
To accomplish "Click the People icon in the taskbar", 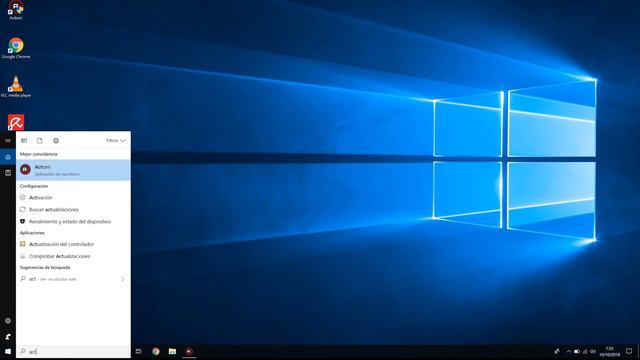I will tap(557, 351).
